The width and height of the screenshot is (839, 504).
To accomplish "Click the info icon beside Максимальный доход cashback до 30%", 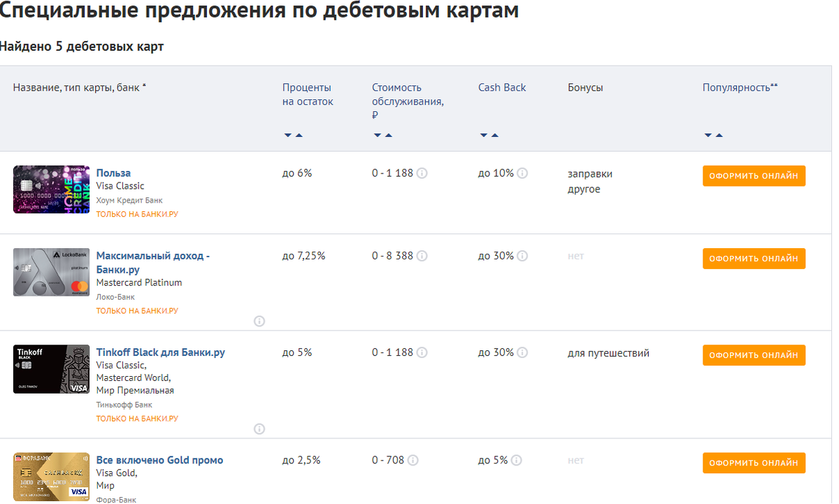I will 522,256.
